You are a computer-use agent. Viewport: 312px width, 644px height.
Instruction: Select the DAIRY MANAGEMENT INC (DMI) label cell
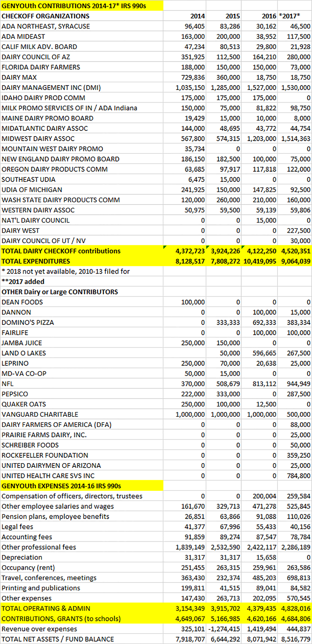(51, 88)
